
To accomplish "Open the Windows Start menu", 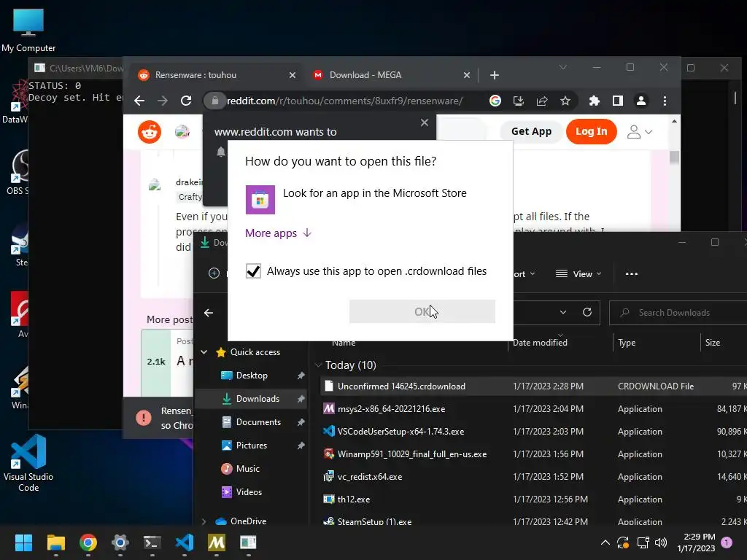I will 23,542.
